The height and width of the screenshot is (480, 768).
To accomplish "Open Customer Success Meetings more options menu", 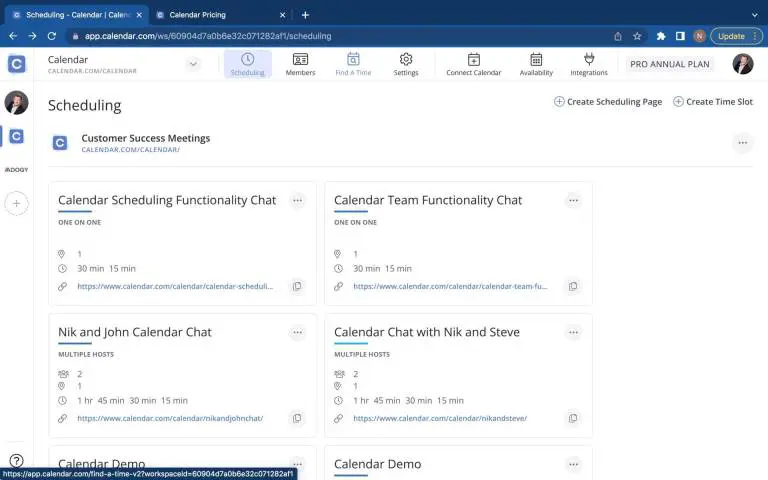I will (743, 143).
